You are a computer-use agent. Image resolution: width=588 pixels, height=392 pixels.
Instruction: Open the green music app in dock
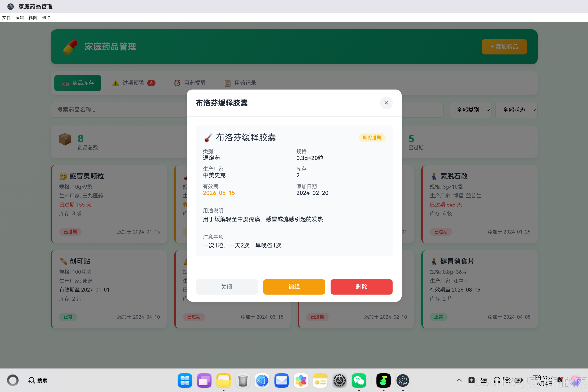384,381
